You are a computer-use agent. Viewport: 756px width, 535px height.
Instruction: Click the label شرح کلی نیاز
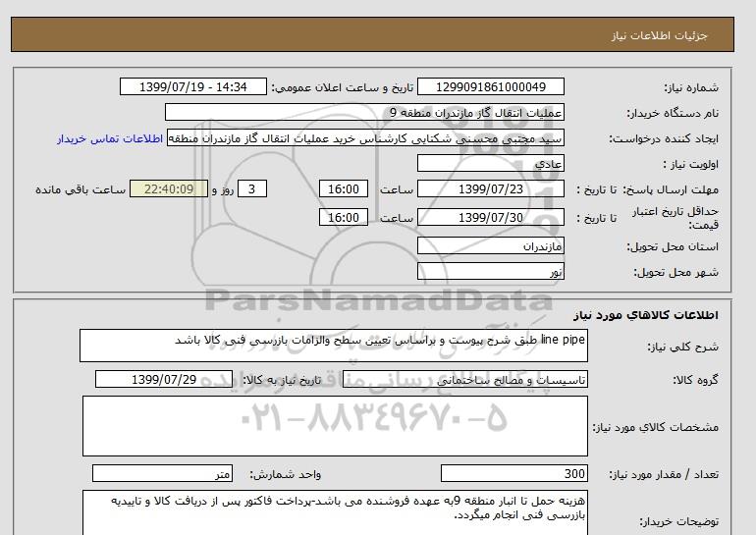pyautogui.click(x=682, y=347)
